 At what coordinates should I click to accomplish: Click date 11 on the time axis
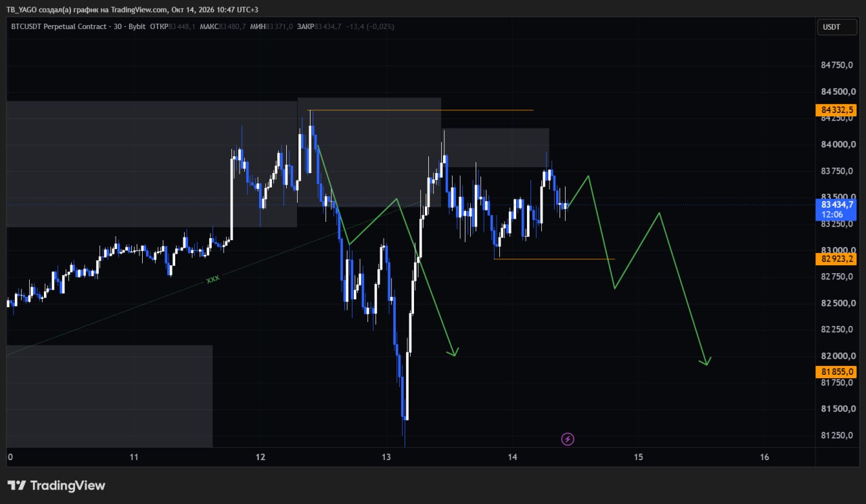[x=134, y=457]
